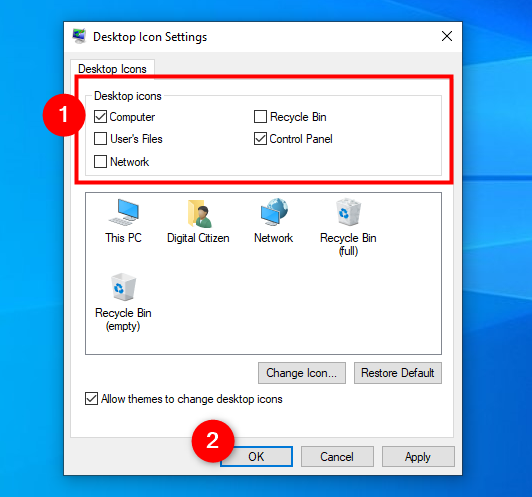Click the "This PC" label text

click(123, 238)
